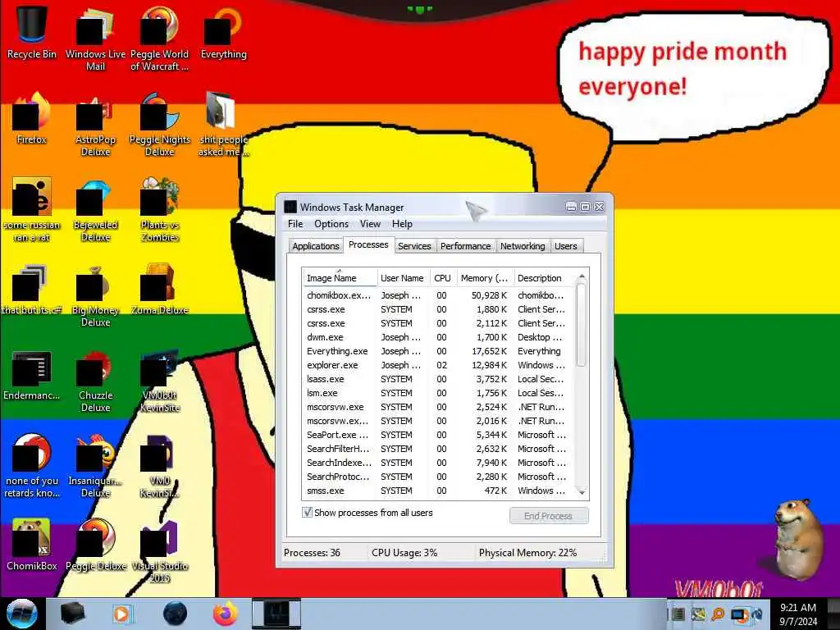The width and height of the screenshot is (840, 630).
Task: Select Chuzzle Deluxe desktop icon
Action: 95,381
